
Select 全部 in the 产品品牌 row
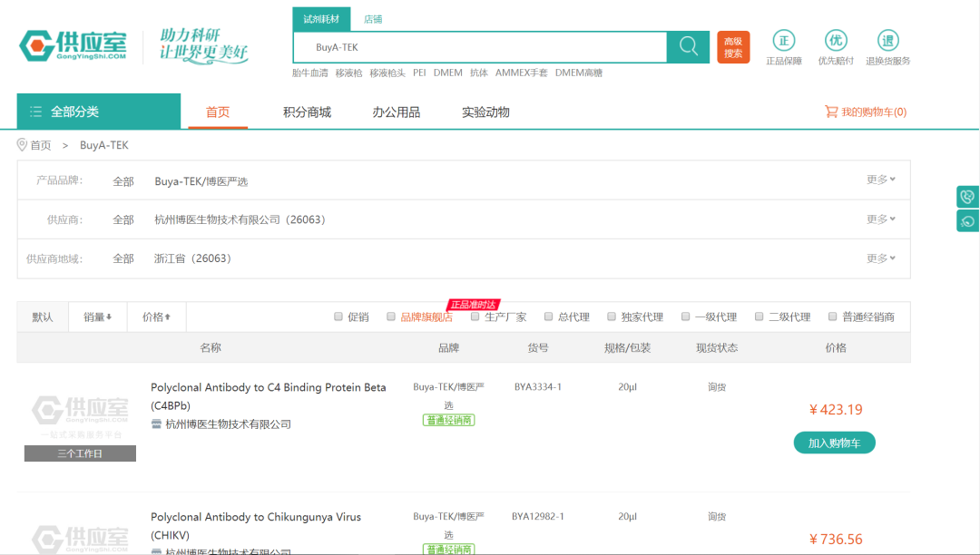[123, 181]
